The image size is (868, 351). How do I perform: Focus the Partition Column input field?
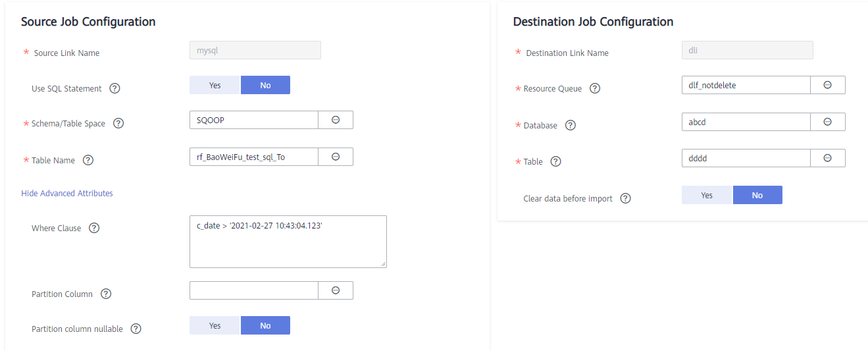pyautogui.click(x=254, y=290)
